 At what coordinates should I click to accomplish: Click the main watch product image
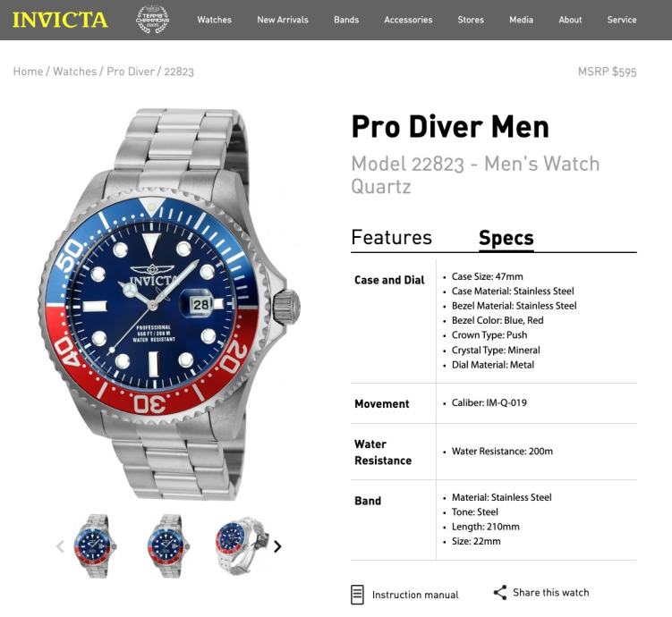coord(169,304)
